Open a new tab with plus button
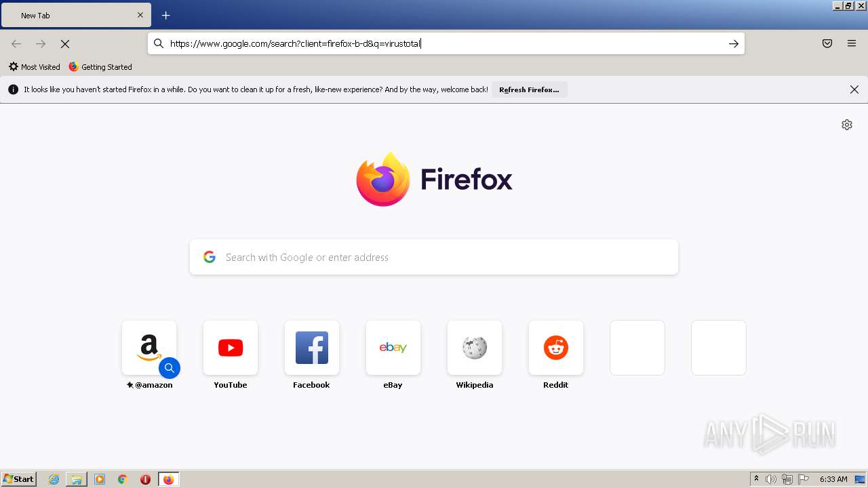This screenshot has width=868, height=488. (165, 15)
